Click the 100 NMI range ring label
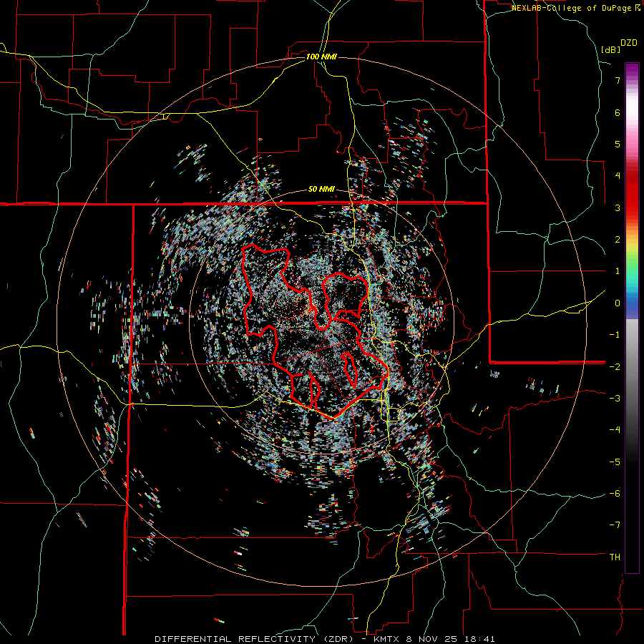The height and width of the screenshot is (644, 644). pyautogui.click(x=321, y=57)
